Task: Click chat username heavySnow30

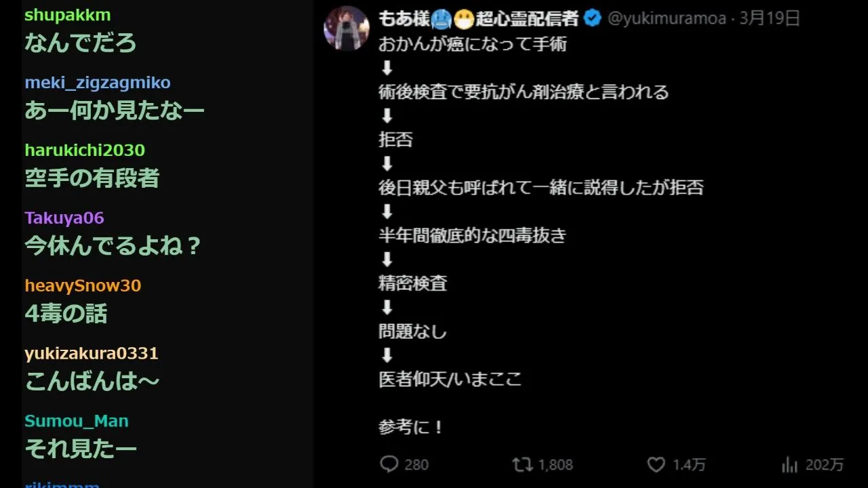Action: click(83, 285)
